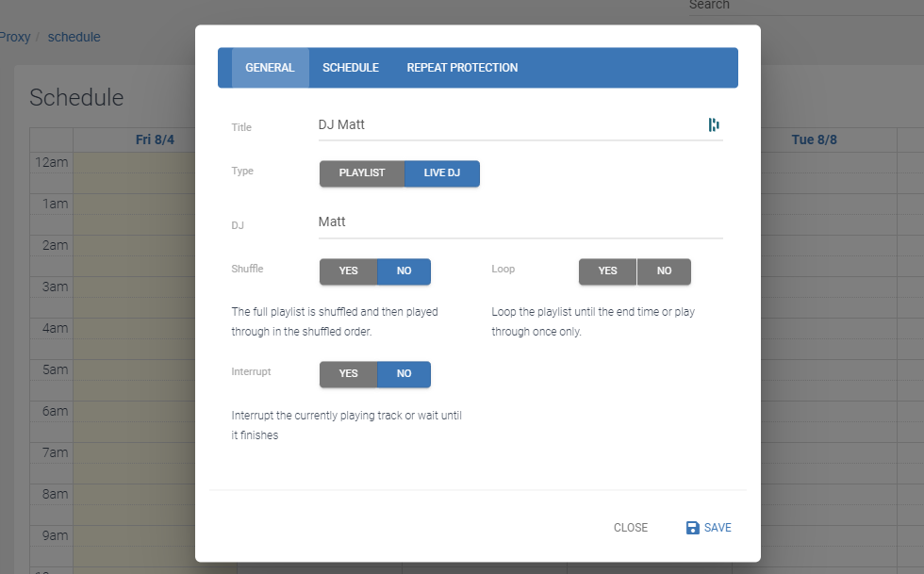Click the Fri 8/4 column header
The width and height of the screenshot is (924, 574).
pyautogui.click(x=155, y=139)
